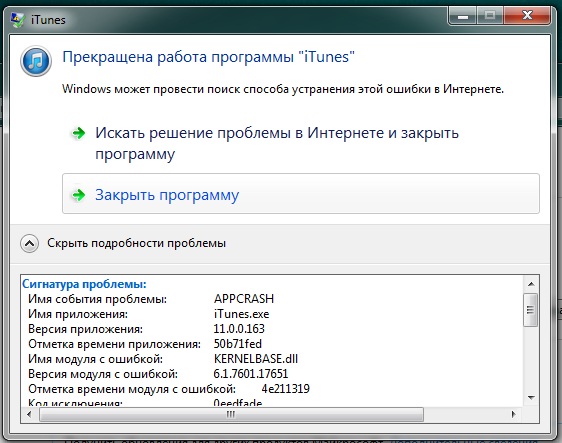
Task: Select module version '6.1.7601.17651'
Action: tap(251, 374)
